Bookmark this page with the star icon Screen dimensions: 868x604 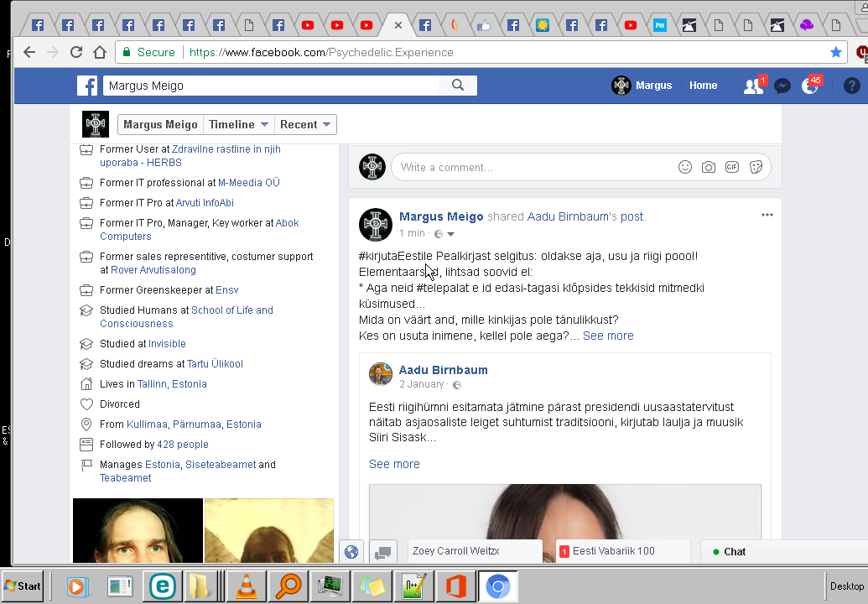[x=835, y=52]
